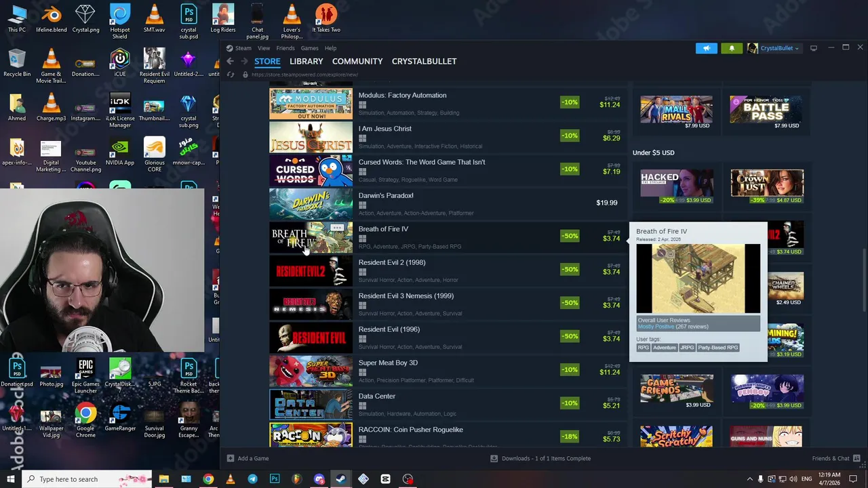The image size is (868, 488).
Task: Open the Downloads status at bottom
Action: [x=540, y=458]
